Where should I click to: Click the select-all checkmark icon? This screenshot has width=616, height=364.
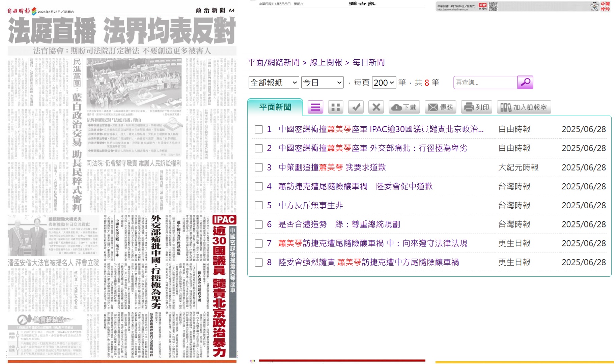click(356, 107)
